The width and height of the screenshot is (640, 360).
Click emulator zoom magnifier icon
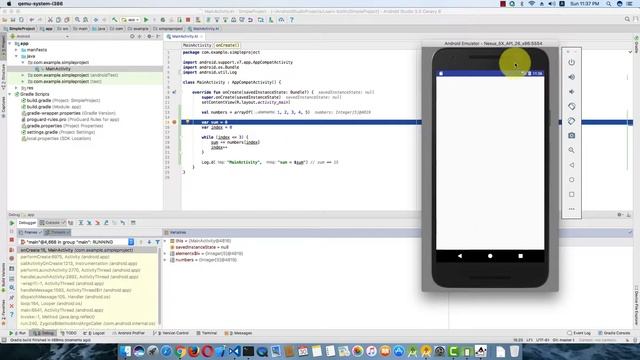571,150
